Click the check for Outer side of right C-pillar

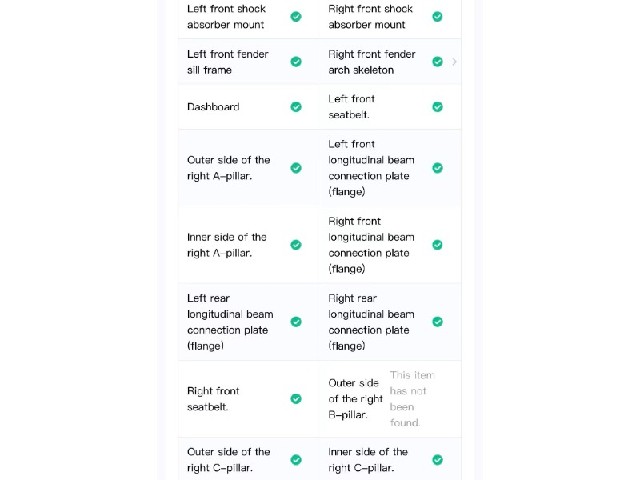(296, 460)
